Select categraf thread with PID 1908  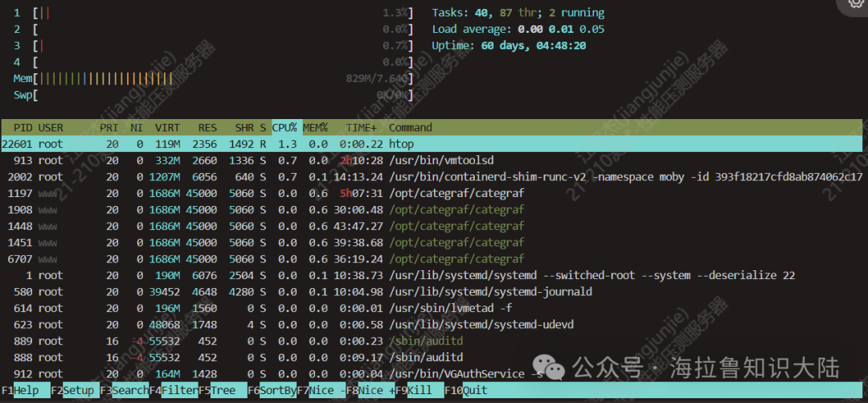[432, 209]
